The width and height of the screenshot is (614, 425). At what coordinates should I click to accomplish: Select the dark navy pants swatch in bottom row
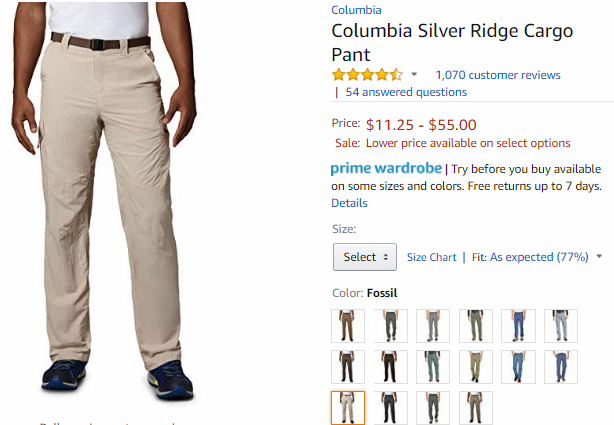(x=391, y=408)
